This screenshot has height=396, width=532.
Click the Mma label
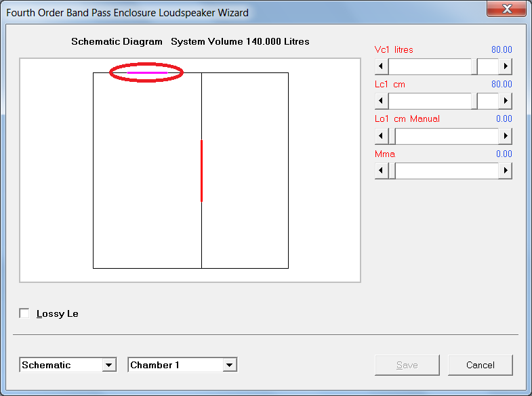(385, 154)
